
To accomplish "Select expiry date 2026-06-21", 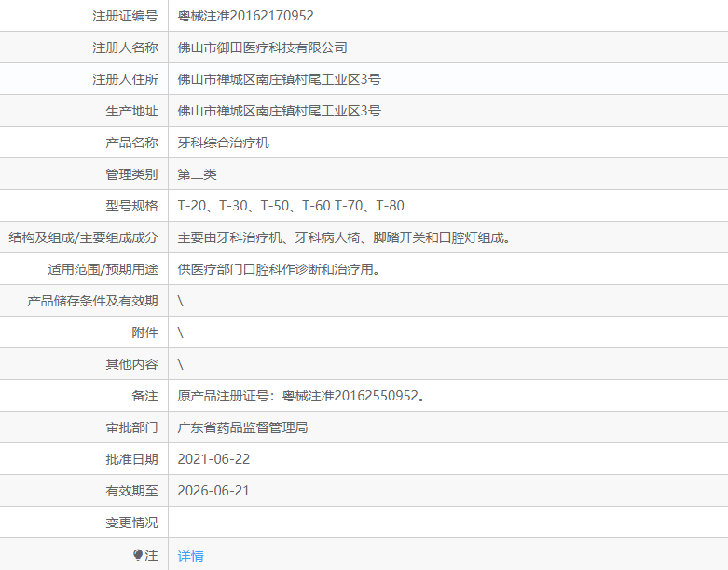I will point(213,491).
